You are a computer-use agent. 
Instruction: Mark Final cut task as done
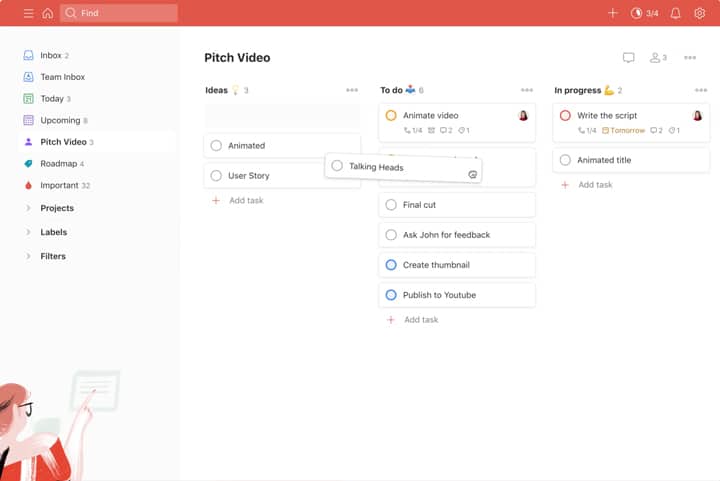pos(391,205)
